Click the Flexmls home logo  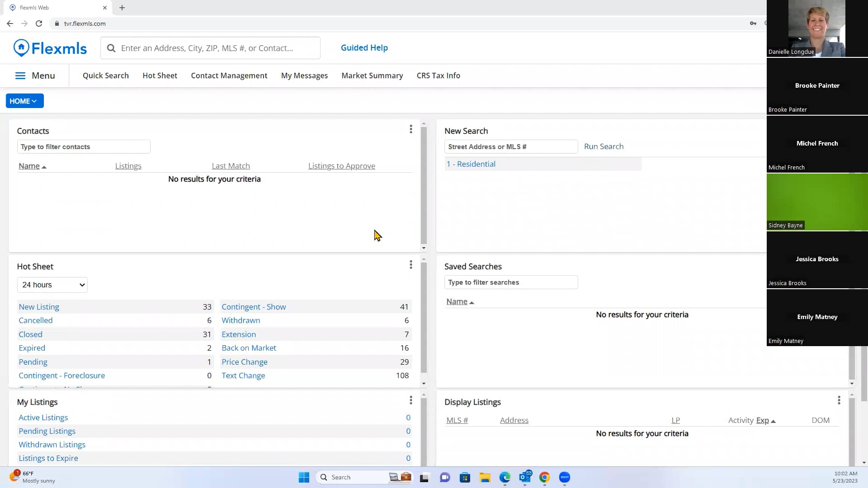[50, 47]
